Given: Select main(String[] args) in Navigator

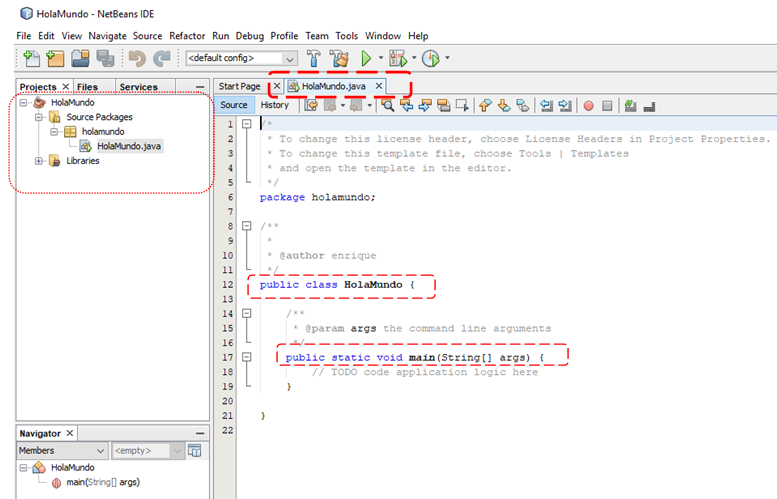Looking at the screenshot, I should 103,482.
